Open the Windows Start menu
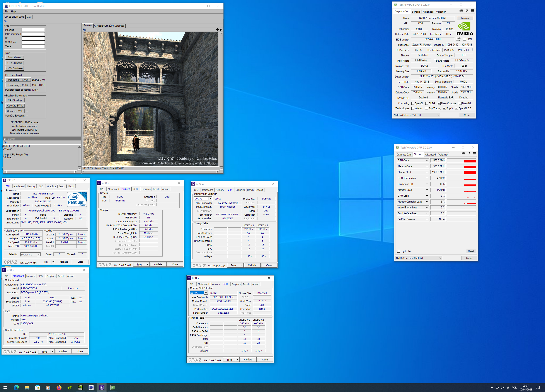Screen dimensions: 545x392 pos(5,387)
